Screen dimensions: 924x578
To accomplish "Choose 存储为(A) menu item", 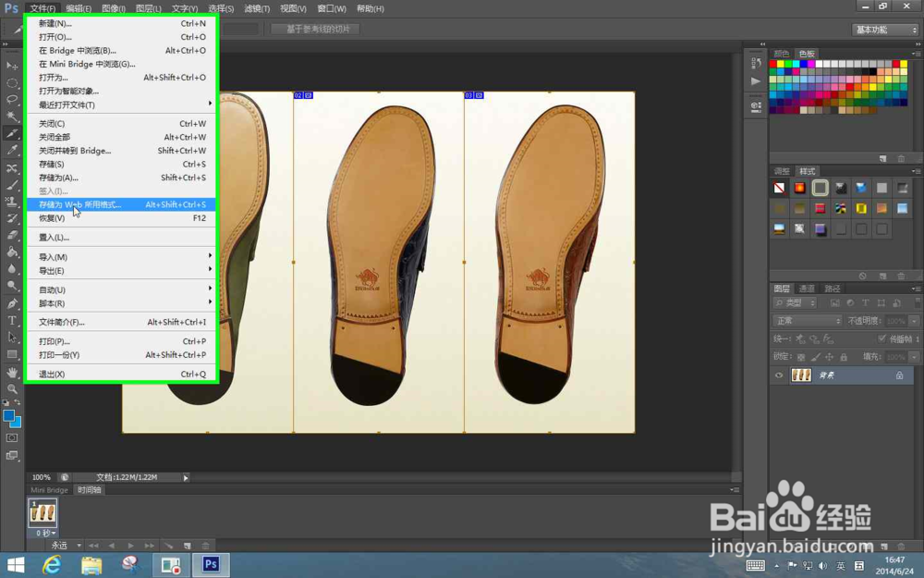I will [x=121, y=178].
